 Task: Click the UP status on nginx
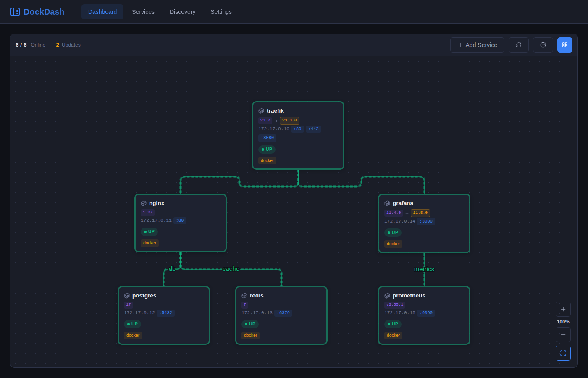[149, 232]
